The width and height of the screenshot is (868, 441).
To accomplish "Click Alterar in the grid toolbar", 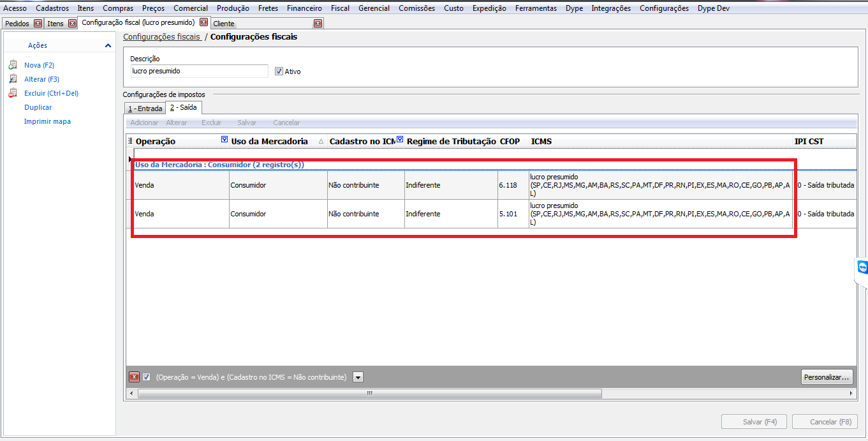I will pos(177,123).
